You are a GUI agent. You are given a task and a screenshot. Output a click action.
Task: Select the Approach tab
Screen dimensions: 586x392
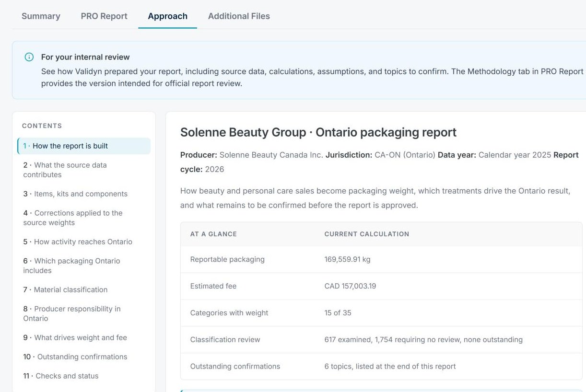167,16
